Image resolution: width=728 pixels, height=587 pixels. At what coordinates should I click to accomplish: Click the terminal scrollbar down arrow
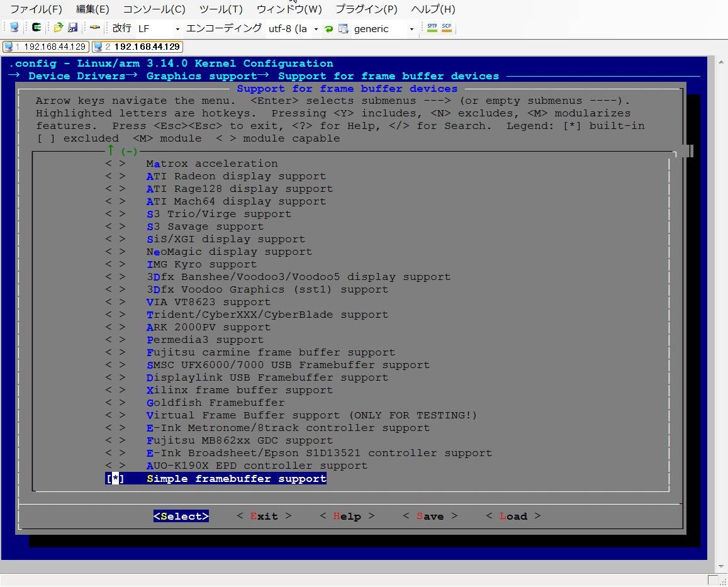[x=720, y=567]
